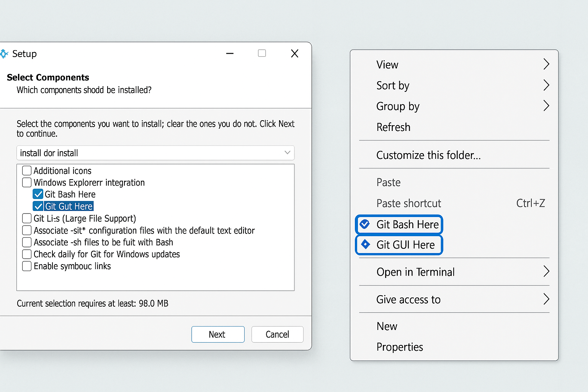Expand the Sort by submenu arrow
Image resolution: width=588 pixels, height=392 pixels.
tap(546, 85)
